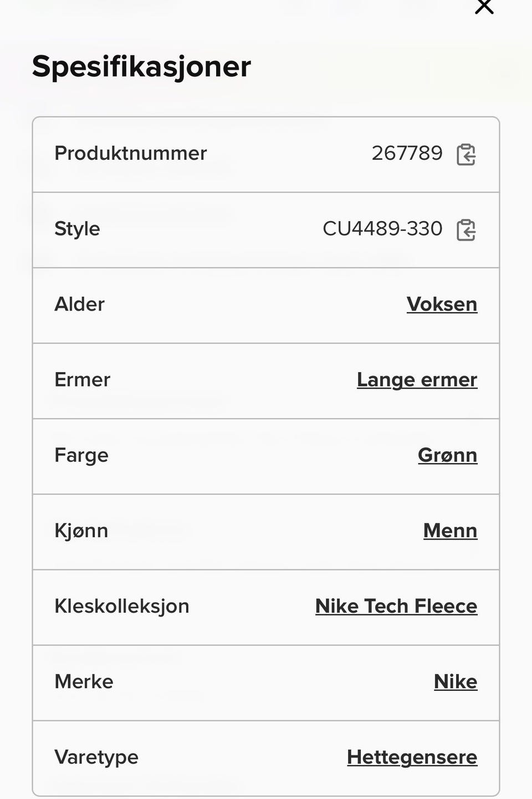Click the Varetype row label

pyautogui.click(x=96, y=757)
